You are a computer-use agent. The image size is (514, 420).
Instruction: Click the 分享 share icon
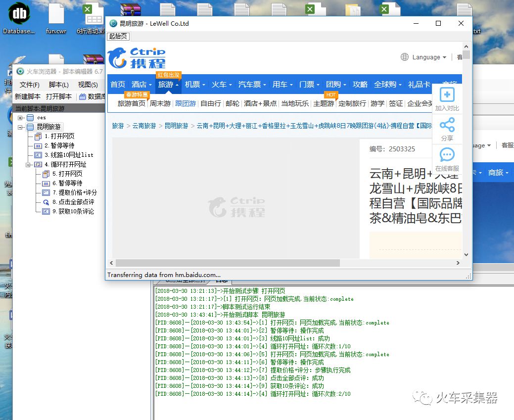point(447,125)
